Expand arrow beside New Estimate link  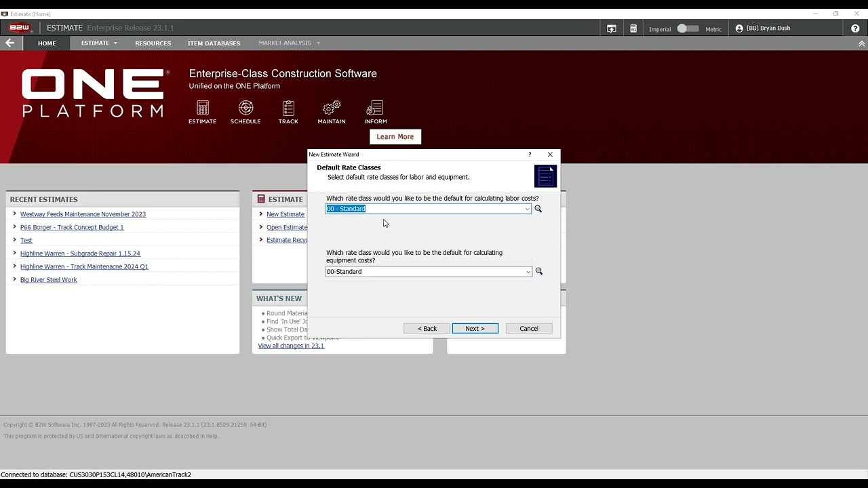[x=260, y=213]
